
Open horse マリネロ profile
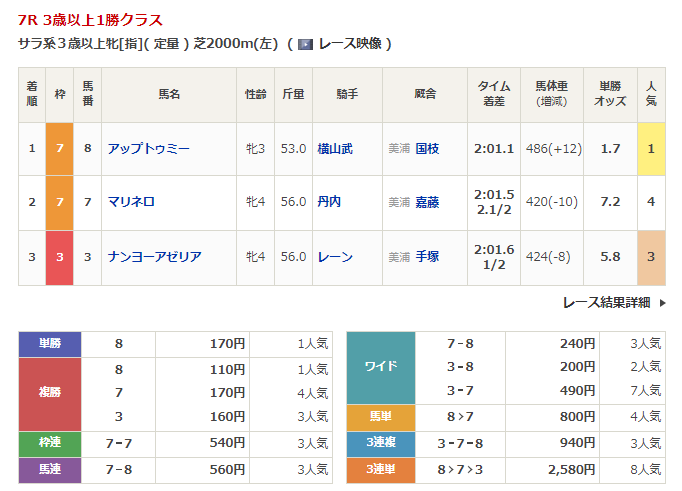(131, 202)
